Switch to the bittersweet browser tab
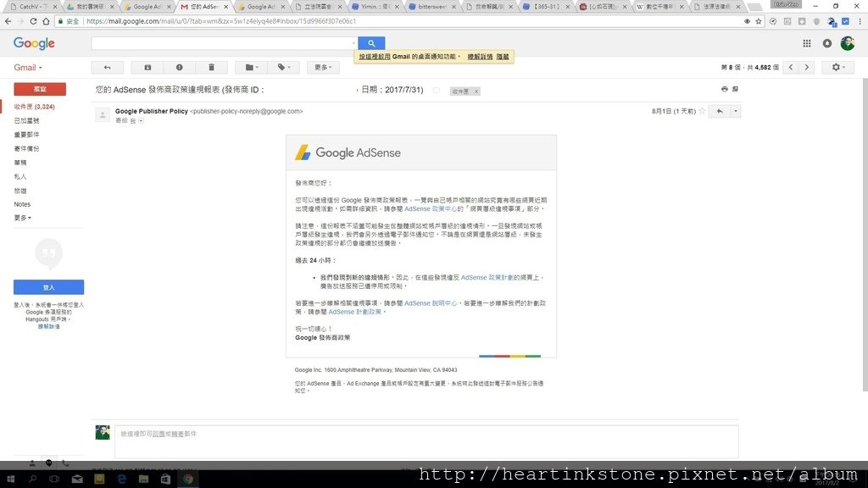This screenshot has height=488, width=868. point(431,7)
